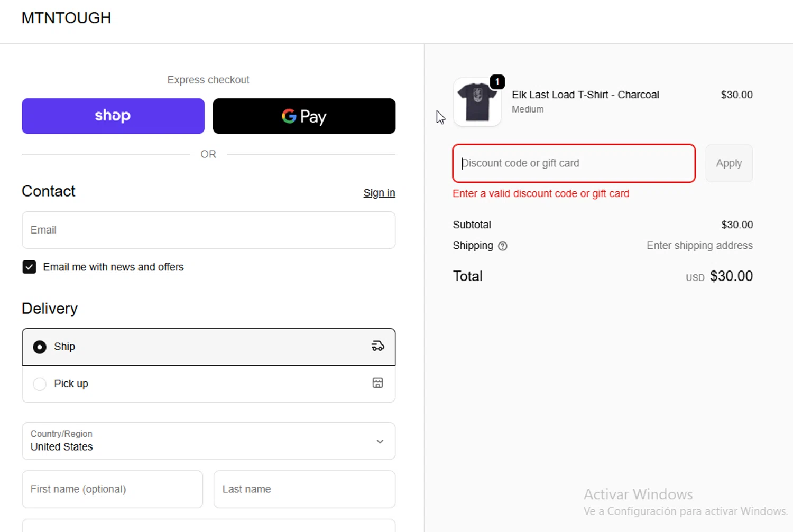The height and width of the screenshot is (532, 793).
Task: Open the Elk Last Load T-Shirt thumbnail
Action: point(477,102)
